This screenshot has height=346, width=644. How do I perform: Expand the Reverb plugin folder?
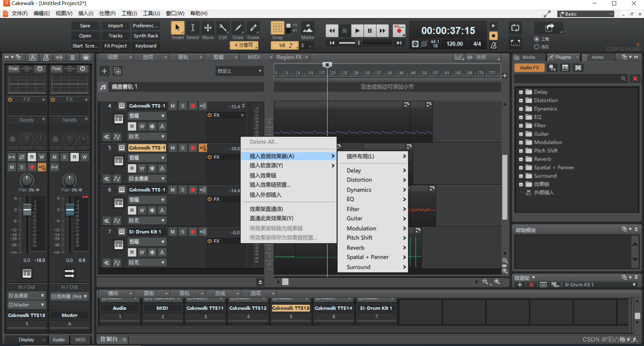[x=521, y=159]
